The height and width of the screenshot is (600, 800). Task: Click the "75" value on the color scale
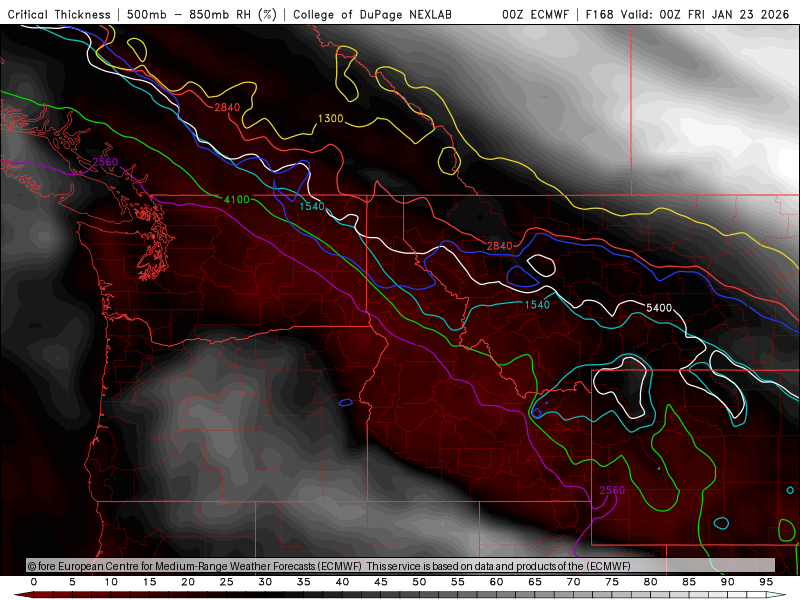[612, 582]
